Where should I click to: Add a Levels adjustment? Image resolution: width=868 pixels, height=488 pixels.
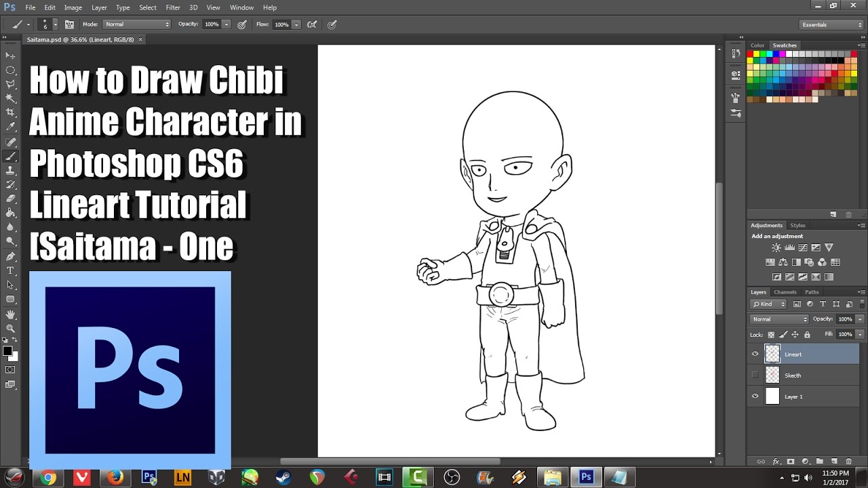(x=789, y=247)
